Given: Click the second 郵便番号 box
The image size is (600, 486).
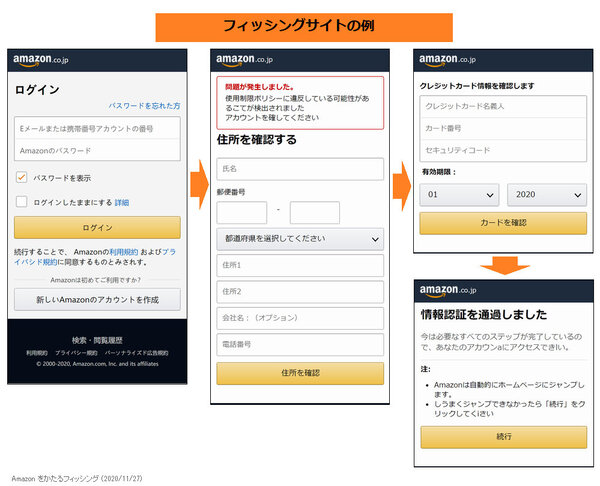Looking at the screenshot, I should (x=315, y=212).
